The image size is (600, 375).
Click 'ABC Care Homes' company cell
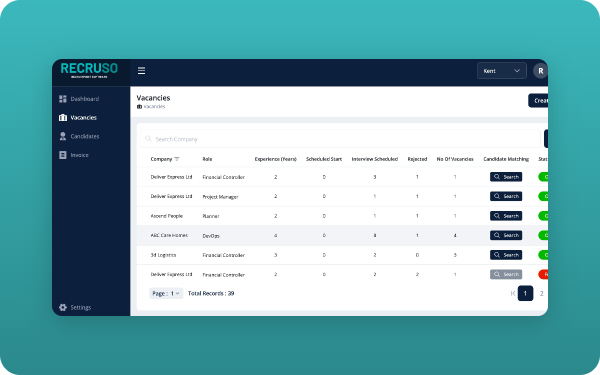point(169,235)
